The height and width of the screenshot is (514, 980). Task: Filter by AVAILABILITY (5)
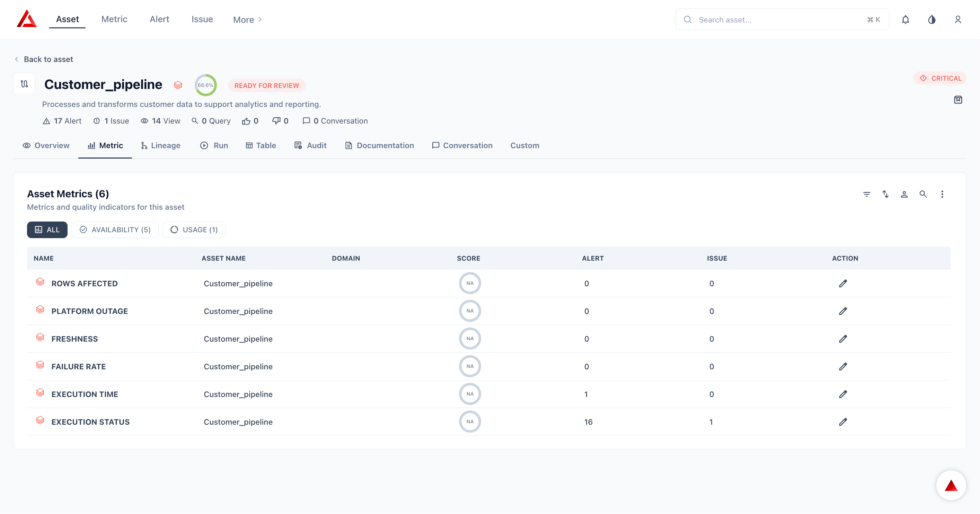click(x=115, y=230)
